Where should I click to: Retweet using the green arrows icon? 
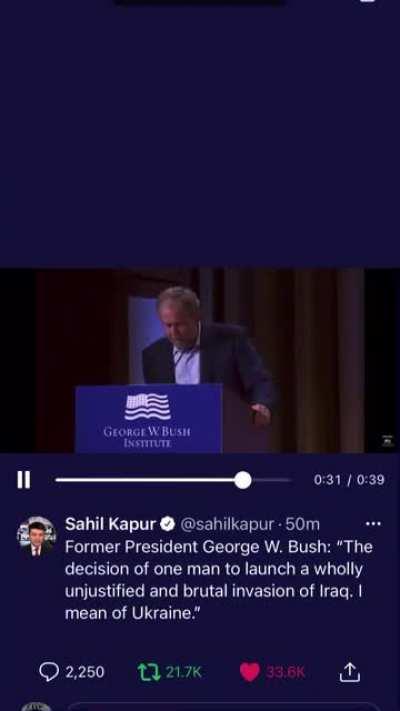[x=149, y=672]
